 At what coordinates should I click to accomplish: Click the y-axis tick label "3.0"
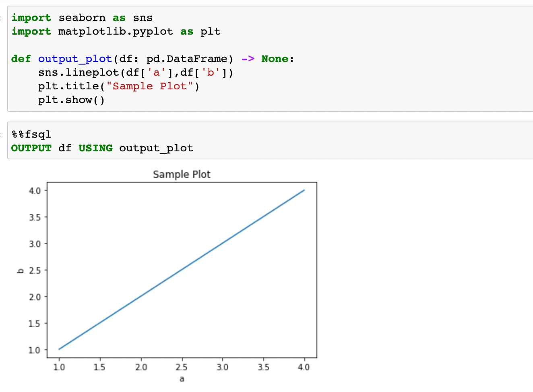click(35, 244)
